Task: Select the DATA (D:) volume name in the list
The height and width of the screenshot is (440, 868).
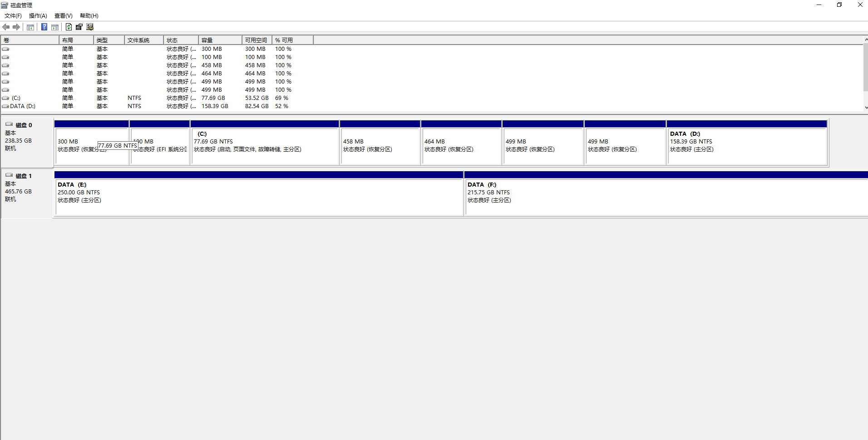Action: (x=23, y=106)
